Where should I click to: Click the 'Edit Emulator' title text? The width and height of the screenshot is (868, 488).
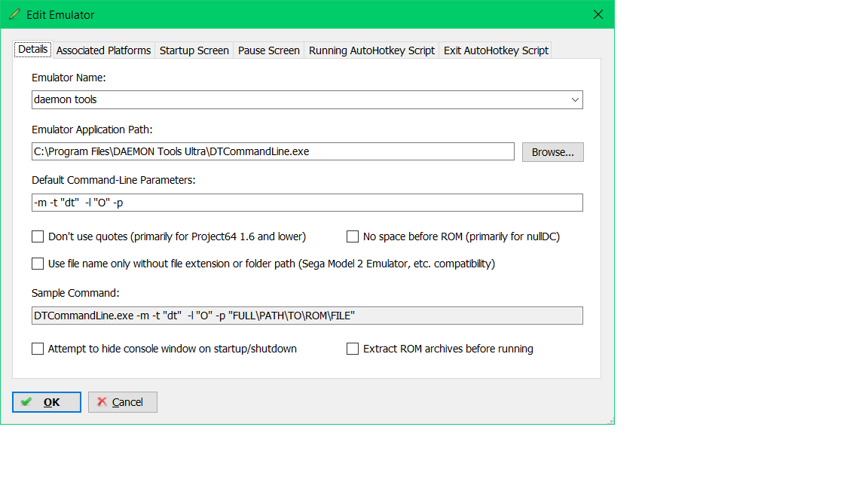coord(60,15)
